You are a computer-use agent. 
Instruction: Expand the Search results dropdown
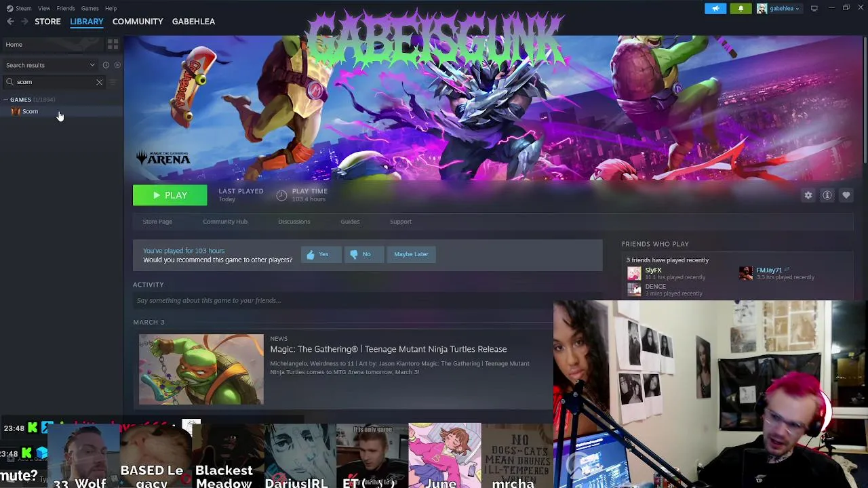[x=51, y=65]
